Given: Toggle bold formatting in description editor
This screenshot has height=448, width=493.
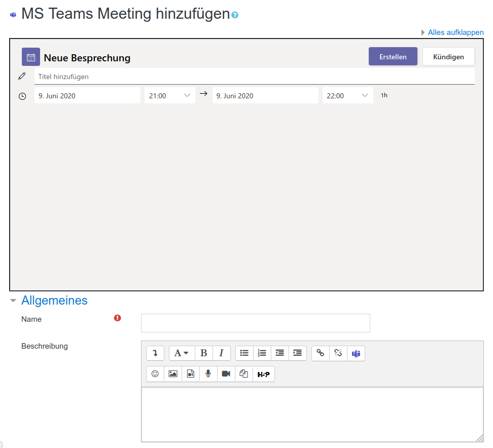Looking at the screenshot, I should 203,353.
